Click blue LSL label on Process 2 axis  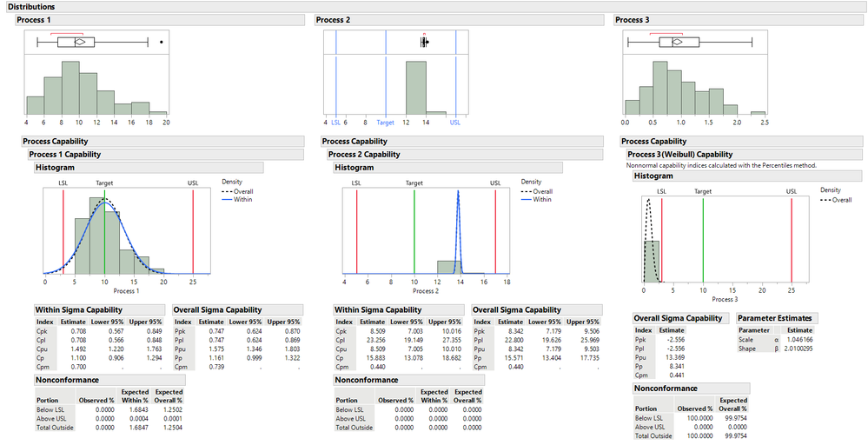tap(335, 123)
